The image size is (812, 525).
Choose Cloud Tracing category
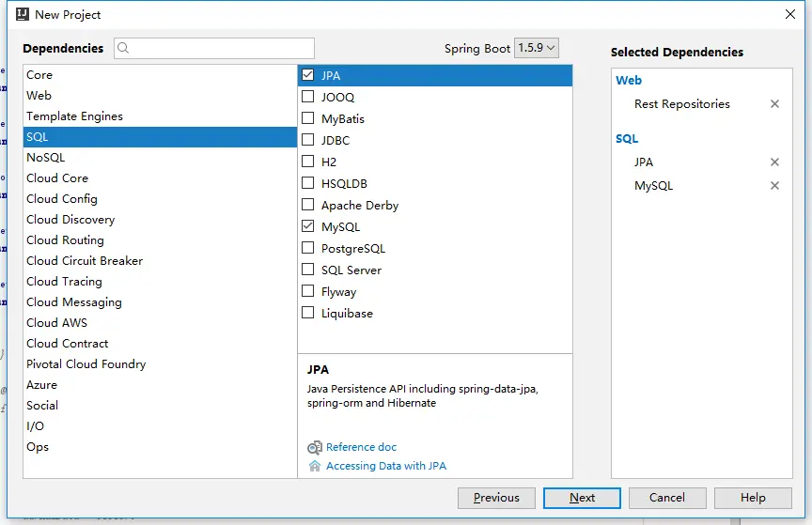click(x=160, y=282)
